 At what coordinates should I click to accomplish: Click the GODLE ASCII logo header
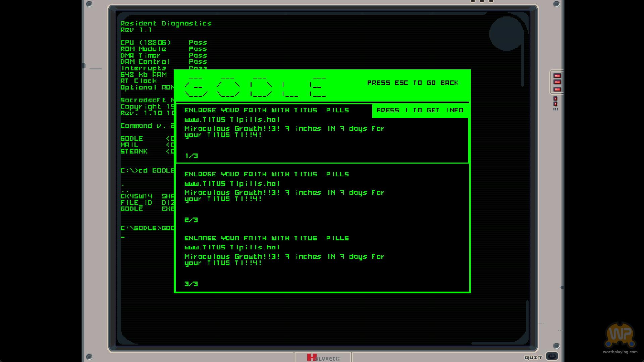[x=255, y=86]
